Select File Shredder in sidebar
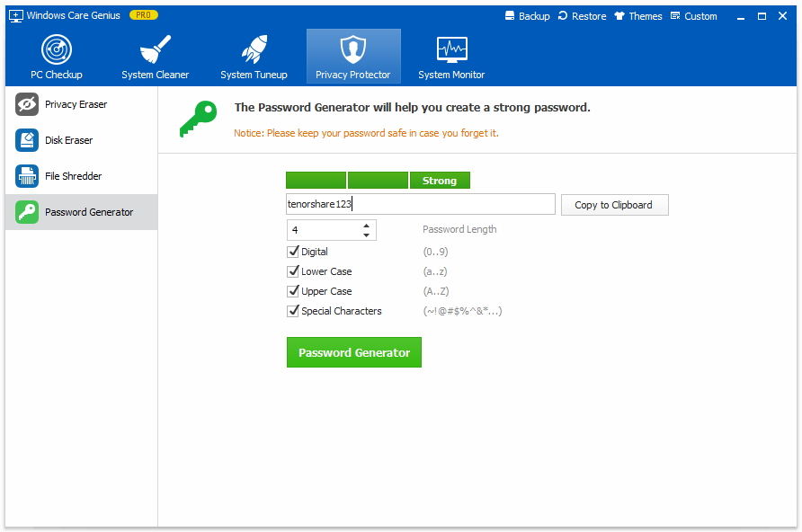Viewport: 802px width, 532px height. tap(81, 176)
